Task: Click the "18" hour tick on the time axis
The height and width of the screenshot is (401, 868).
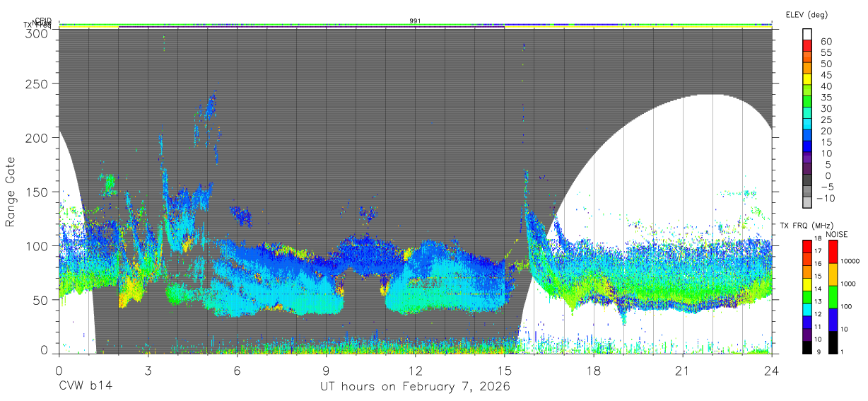Action: (x=594, y=370)
